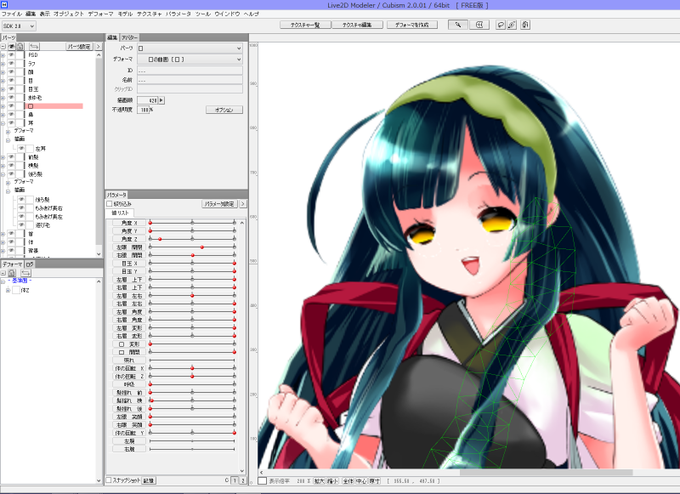Open the オブジェクト menu

(69, 14)
